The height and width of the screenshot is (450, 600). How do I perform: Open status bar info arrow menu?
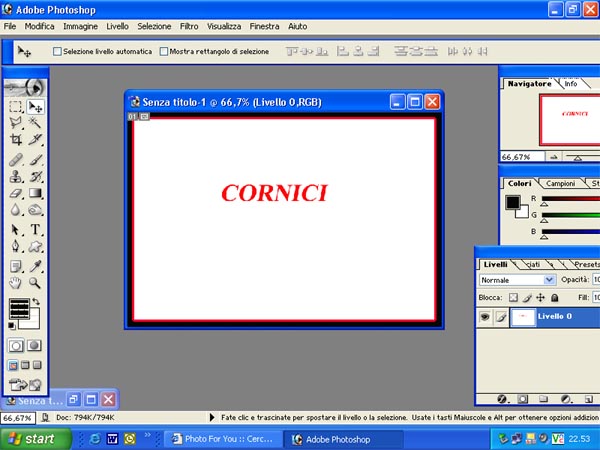click(212, 417)
